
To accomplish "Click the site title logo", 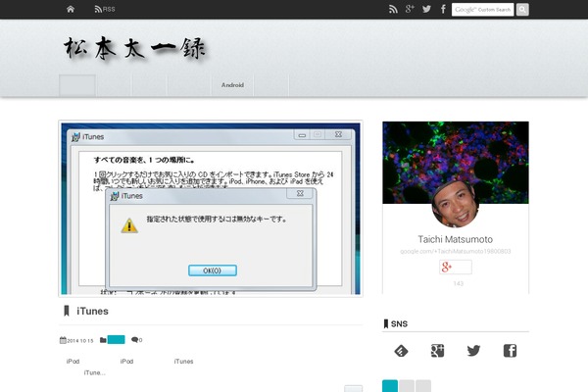I will pos(135,48).
